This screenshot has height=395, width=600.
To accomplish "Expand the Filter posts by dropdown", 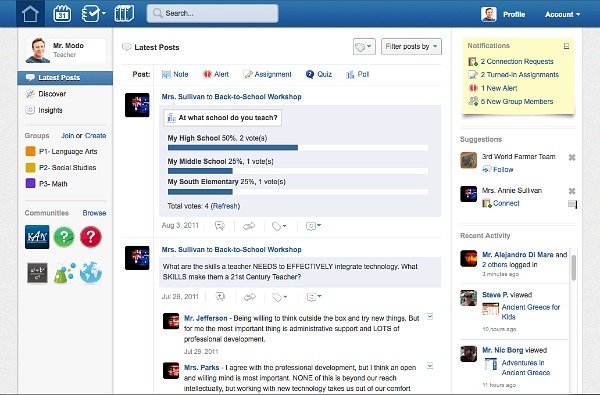I will click(411, 47).
